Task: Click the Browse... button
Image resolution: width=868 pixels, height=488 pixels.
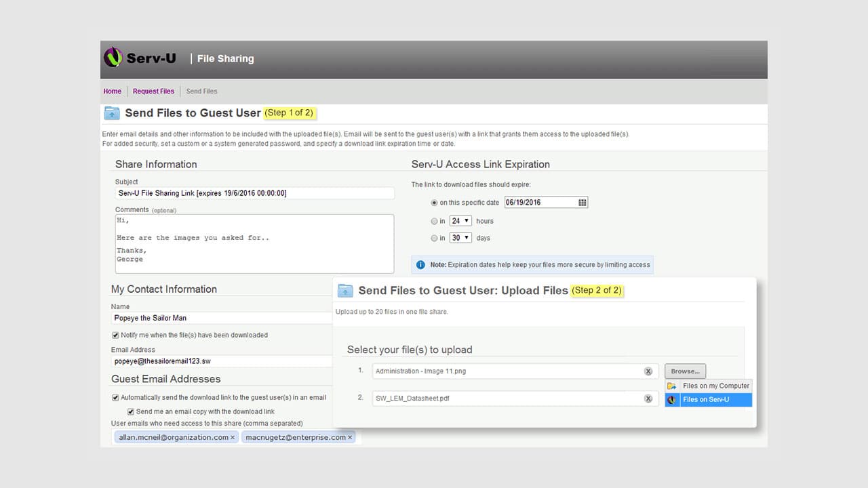Action: 685,371
